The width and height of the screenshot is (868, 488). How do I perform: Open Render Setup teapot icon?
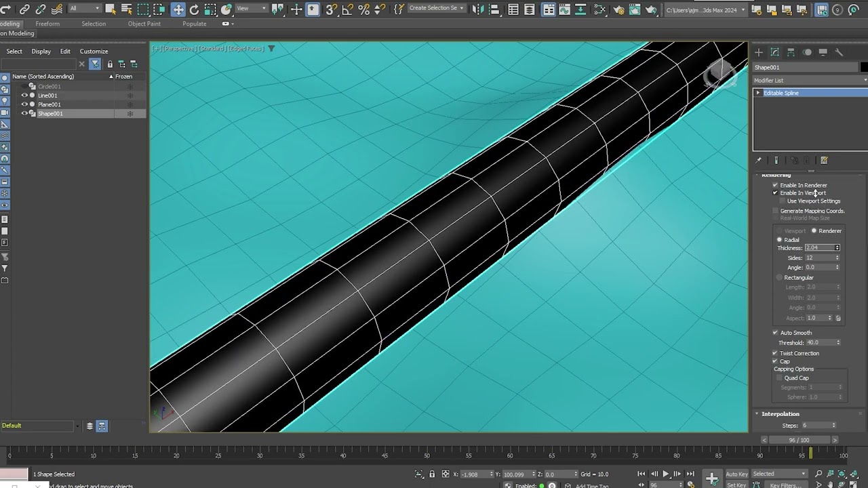tap(619, 9)
